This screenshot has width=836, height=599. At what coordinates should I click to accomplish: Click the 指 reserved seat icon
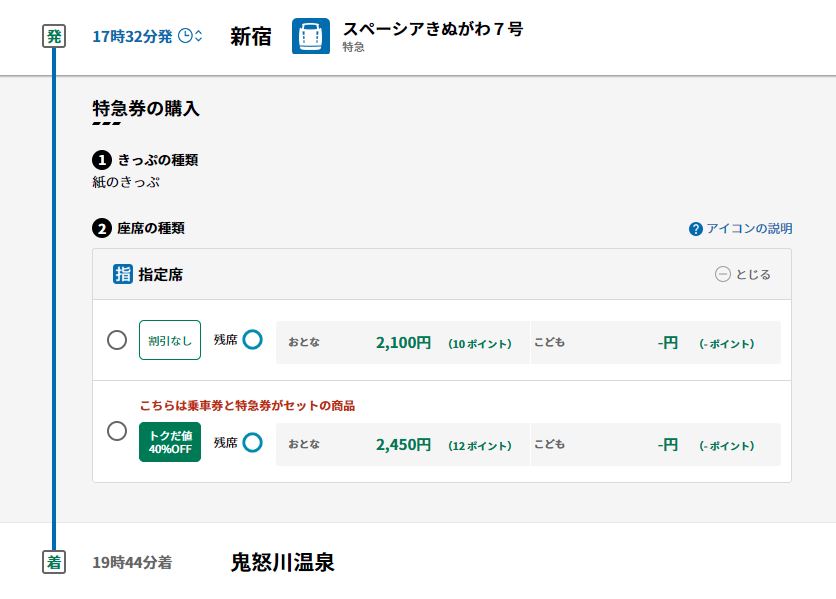(123, 274)
